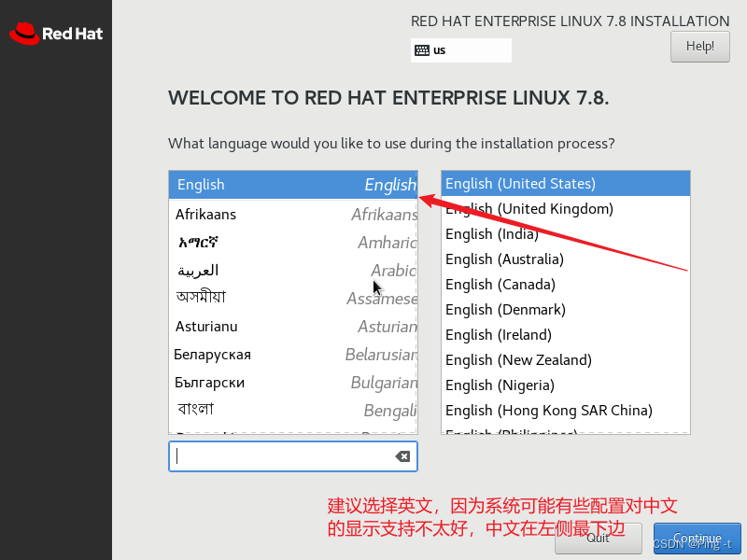Screen dimensions: 747x560
Task: Select Bengali in the language list
Action: coord(293,411)
